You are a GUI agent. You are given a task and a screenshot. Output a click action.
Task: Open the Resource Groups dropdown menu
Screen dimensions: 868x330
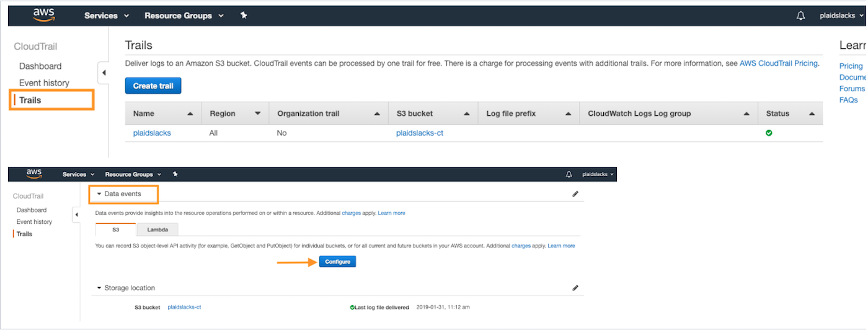(184, 16)
